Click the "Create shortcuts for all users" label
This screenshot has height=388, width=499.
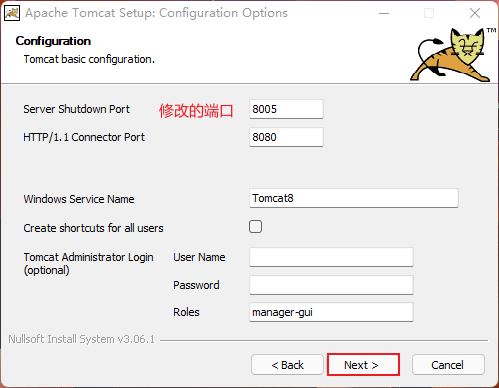point(93,228)
